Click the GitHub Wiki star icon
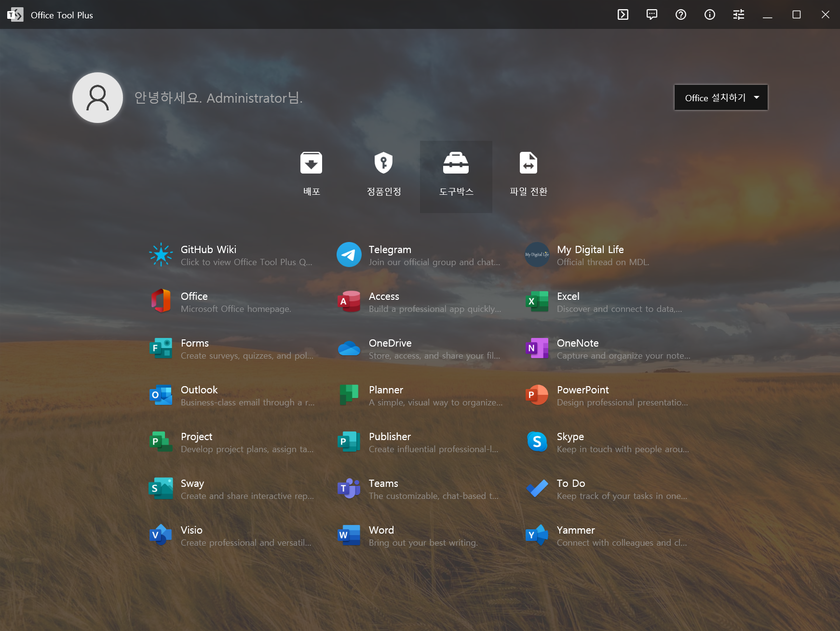Screen dimensions: 840x631 click(161, 255)
